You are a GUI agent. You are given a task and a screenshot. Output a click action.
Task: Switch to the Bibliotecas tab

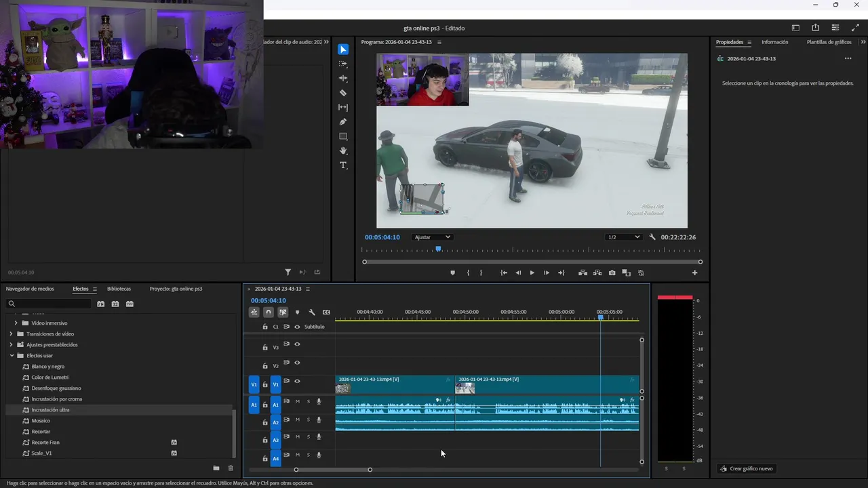[x=119, y=289]
